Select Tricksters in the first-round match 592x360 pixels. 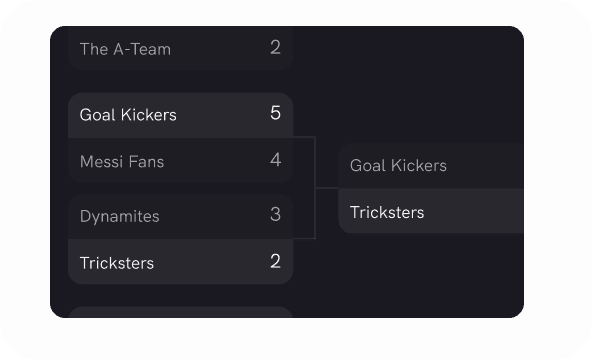[x=180, y=262]
